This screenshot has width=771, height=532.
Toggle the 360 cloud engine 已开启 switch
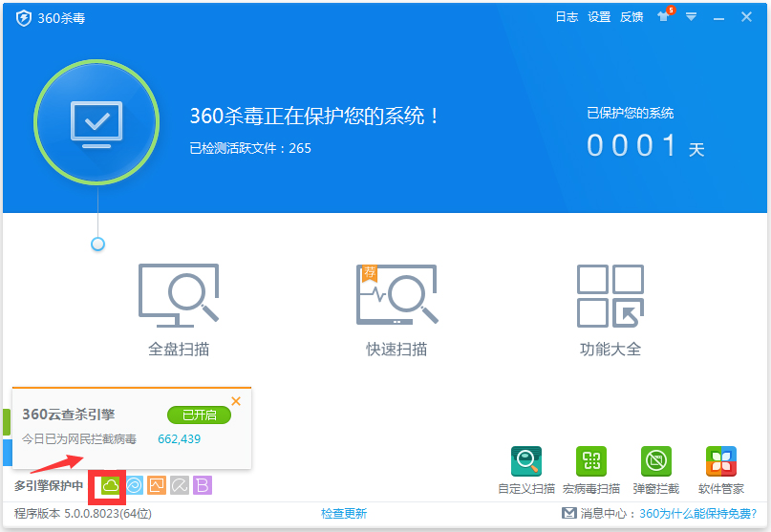pyautogui.click(x=199, y=415)
